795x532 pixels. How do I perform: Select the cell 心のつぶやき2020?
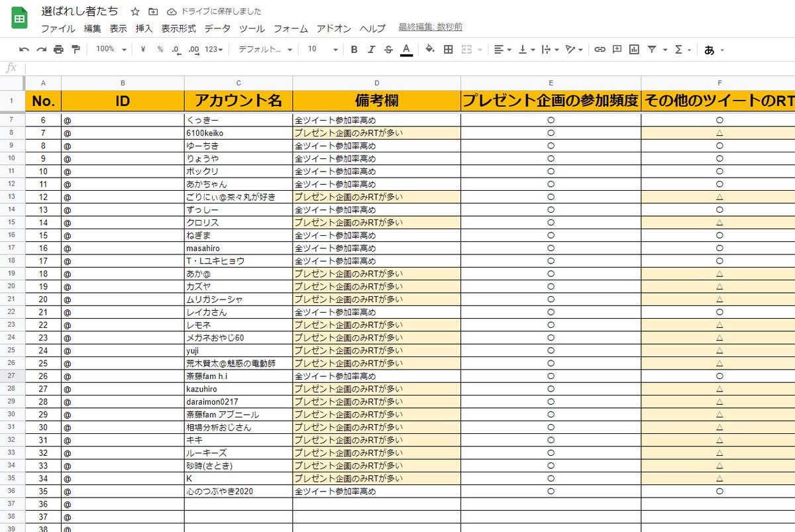tap(238, 491)
